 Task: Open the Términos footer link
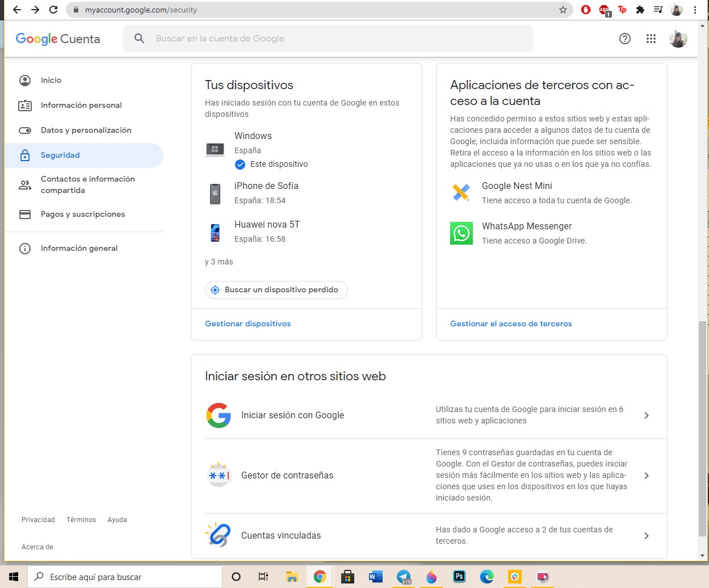coord(81,520)
